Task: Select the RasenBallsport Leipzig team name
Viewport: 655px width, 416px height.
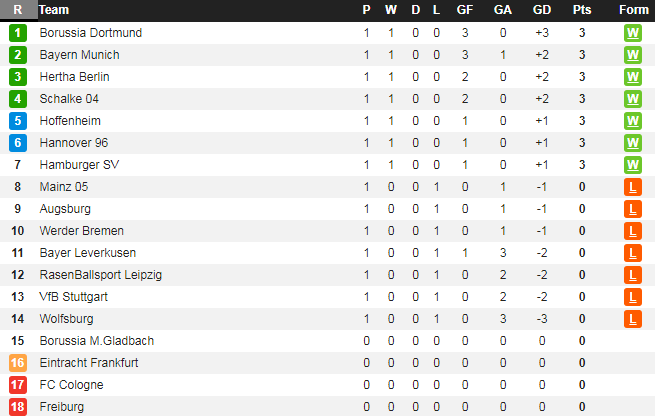Action: point(100,275)
